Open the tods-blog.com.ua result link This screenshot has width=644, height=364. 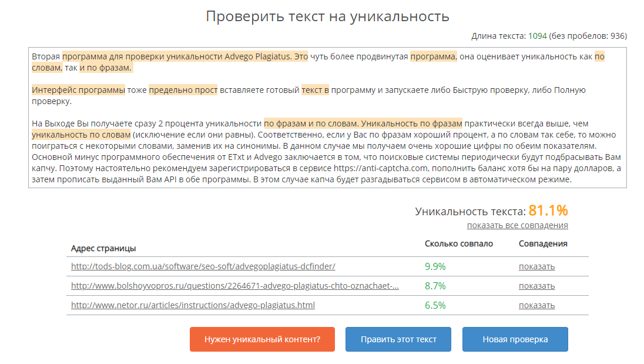[x=203, y=266]
